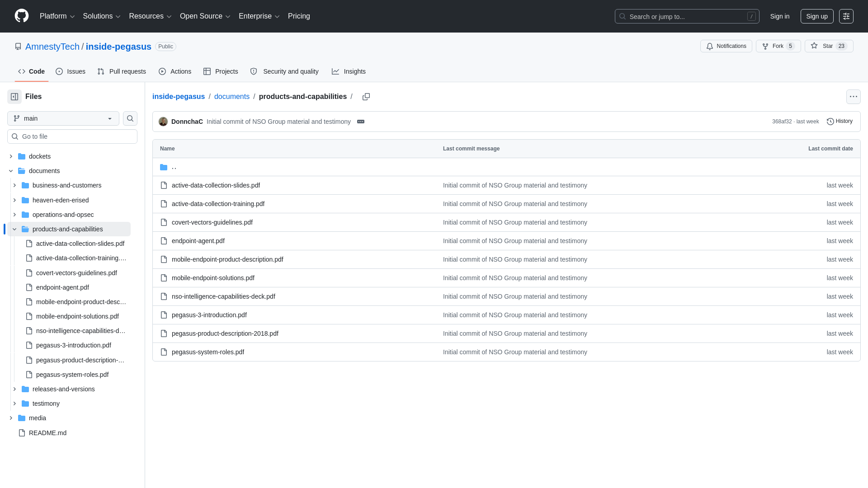Open the Pull requests tab
868x488 pixels.
point(122,71)
